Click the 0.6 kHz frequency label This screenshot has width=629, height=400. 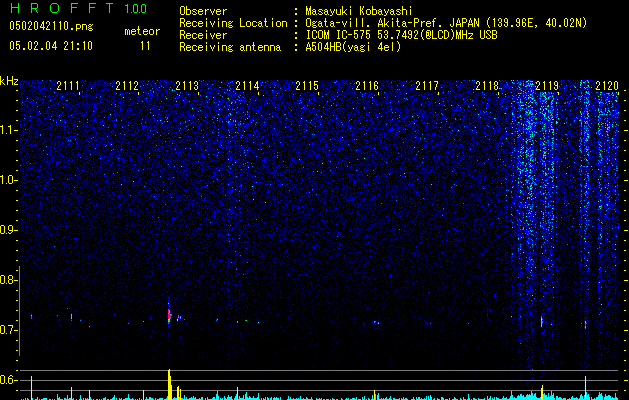point(8,380)
